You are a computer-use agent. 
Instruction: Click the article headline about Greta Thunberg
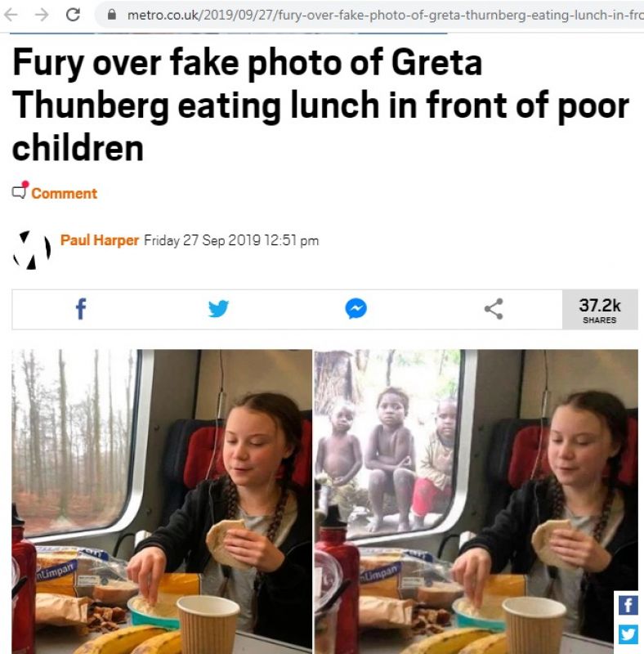(x=321, y=105)
